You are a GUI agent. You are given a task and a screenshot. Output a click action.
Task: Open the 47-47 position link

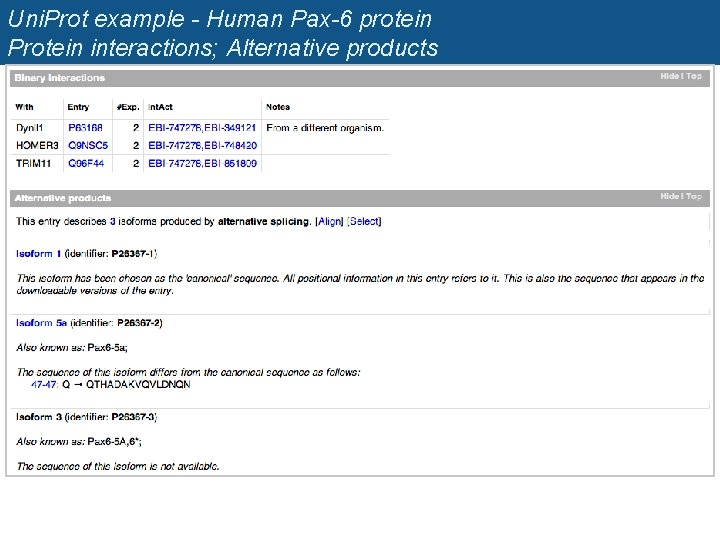click(x=44, y=385)
